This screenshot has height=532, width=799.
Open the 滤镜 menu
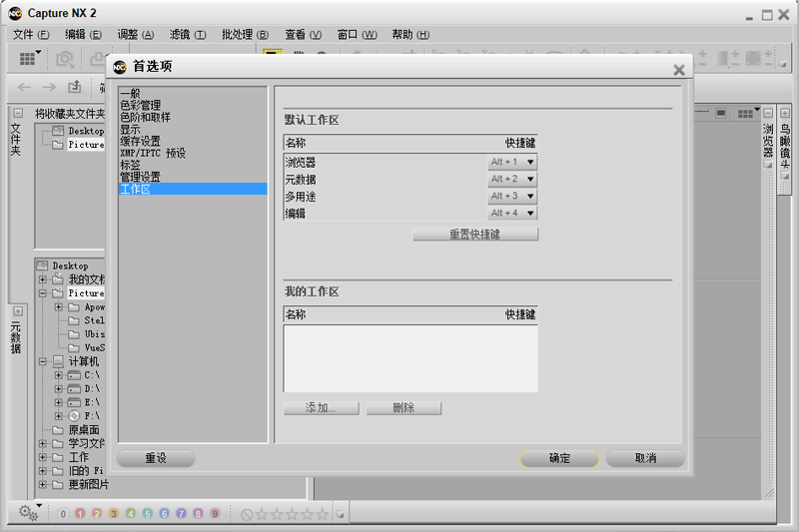(x=188, y=35)
